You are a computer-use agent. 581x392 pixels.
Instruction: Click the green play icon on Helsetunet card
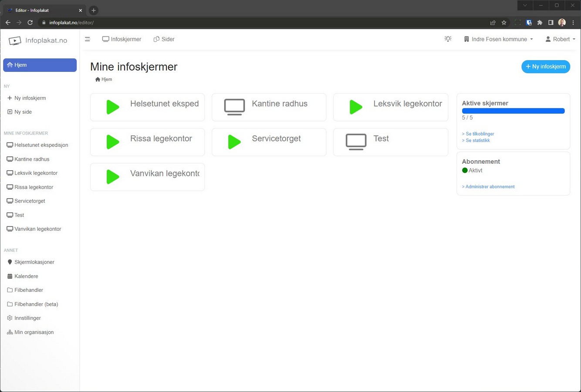point(113,107)
